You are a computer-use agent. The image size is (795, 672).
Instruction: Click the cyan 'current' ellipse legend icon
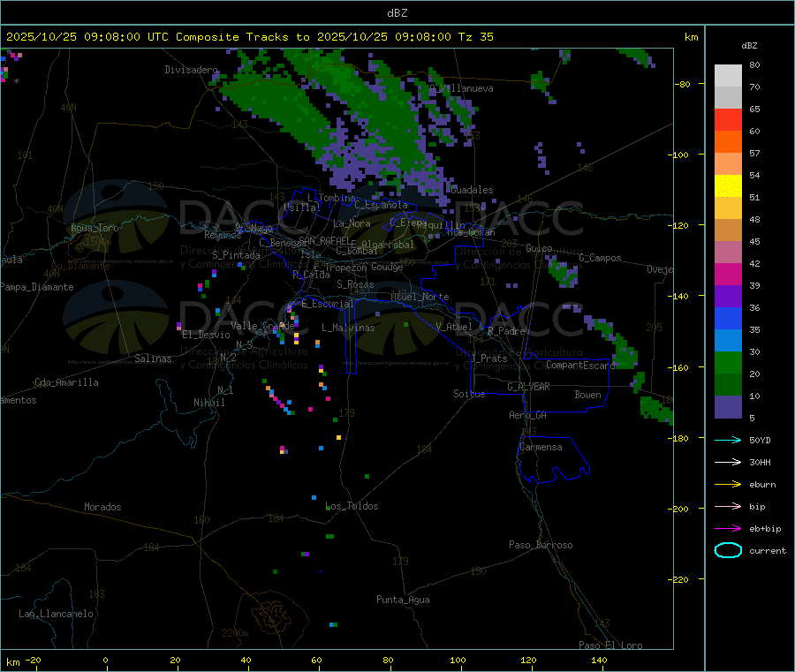(x=728, y=550)
